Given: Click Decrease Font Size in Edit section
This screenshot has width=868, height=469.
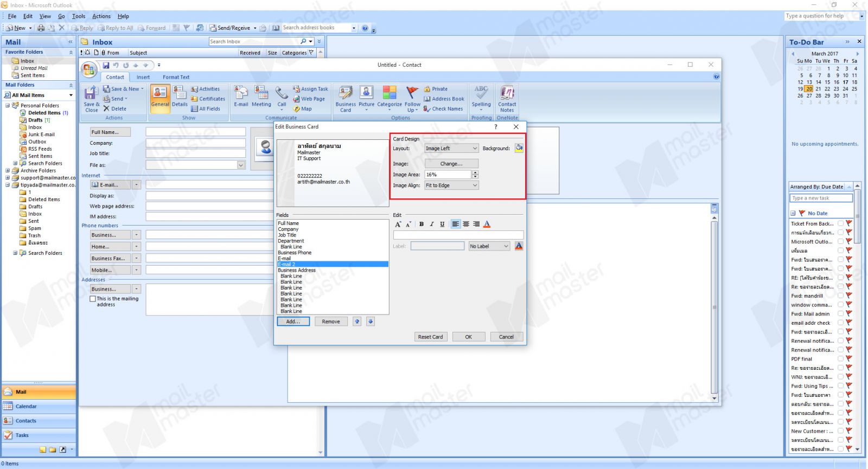Looking at the screenshot, I should (x=409, y=224).
